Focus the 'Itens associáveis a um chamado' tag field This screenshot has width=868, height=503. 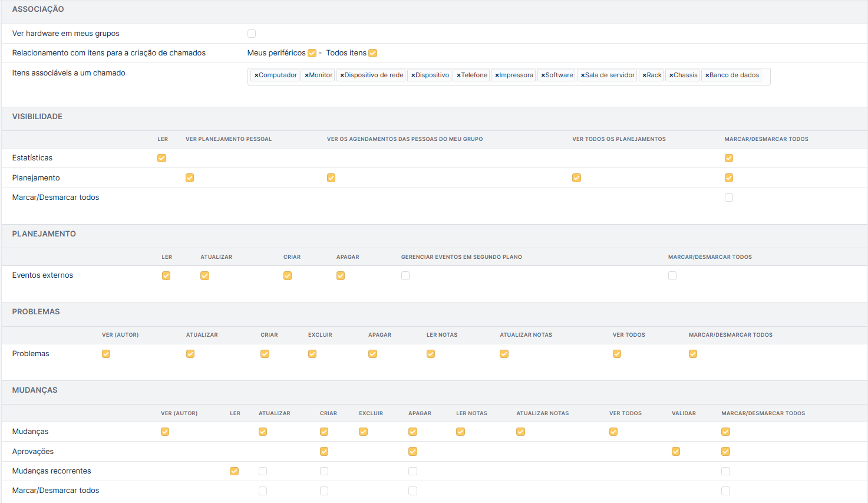pos(509,77)
